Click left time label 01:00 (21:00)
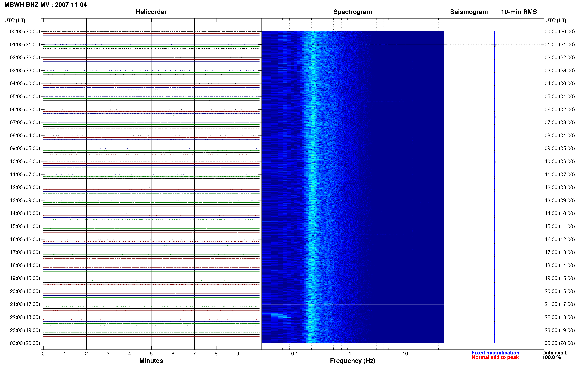Image resolution: width=588 pixels, height=368 pixels. click(25, 45)
